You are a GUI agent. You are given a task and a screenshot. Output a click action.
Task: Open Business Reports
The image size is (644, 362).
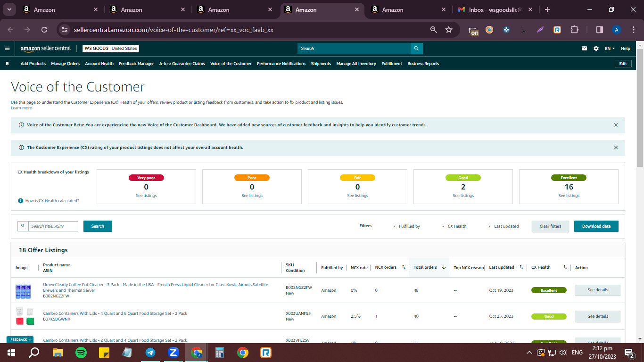[423, 64]
